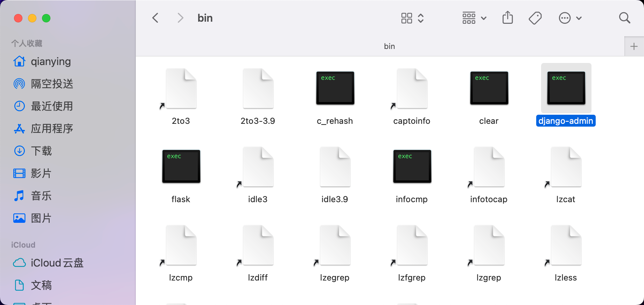
Task: Open Documents 文稿 in sidebar
Action: point(33,285)
